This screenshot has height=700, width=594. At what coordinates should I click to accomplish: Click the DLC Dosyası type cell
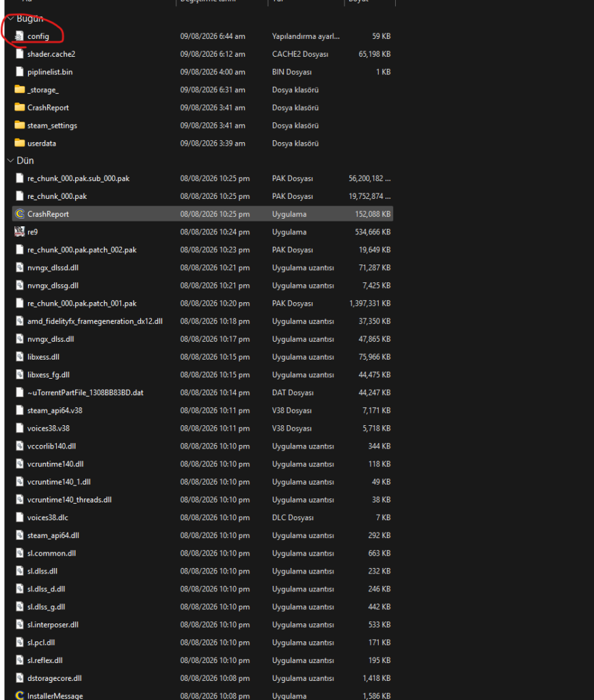[x=293, y=517]
